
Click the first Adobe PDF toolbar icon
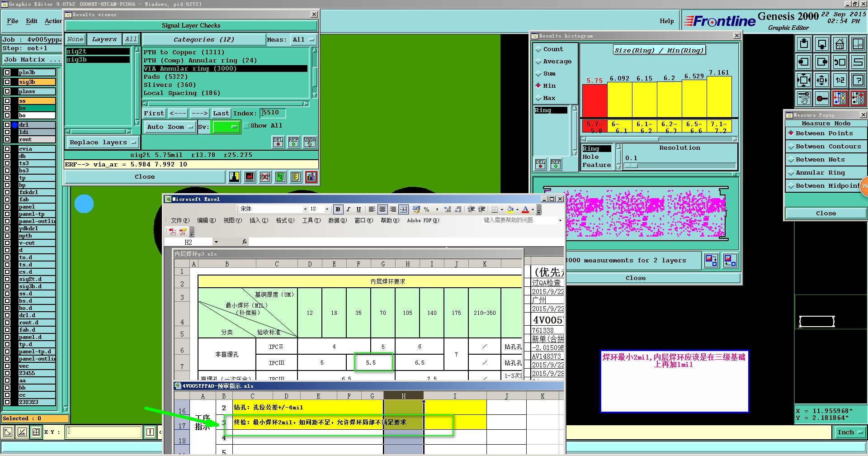[172, 232]
